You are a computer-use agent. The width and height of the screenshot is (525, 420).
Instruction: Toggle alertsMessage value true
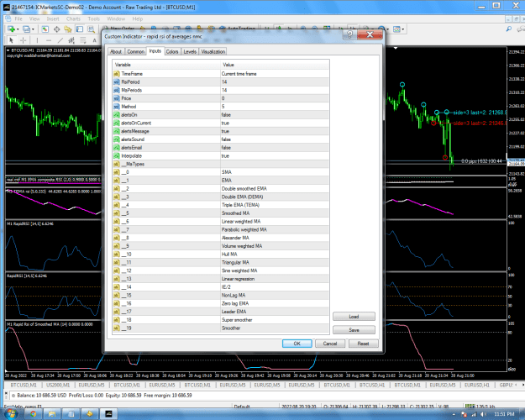click(x=275, y=131)
